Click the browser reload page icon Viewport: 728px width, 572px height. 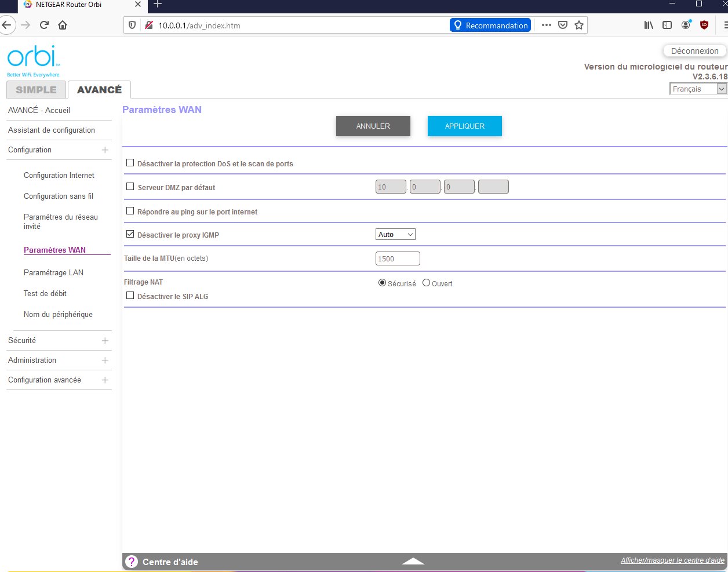44,25
